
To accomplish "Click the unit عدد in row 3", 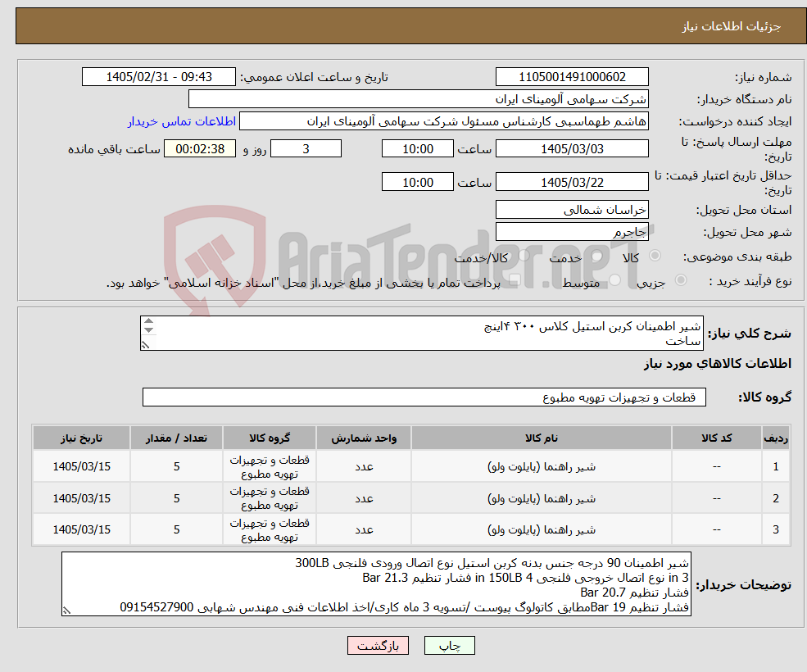I will coord(364,529).
